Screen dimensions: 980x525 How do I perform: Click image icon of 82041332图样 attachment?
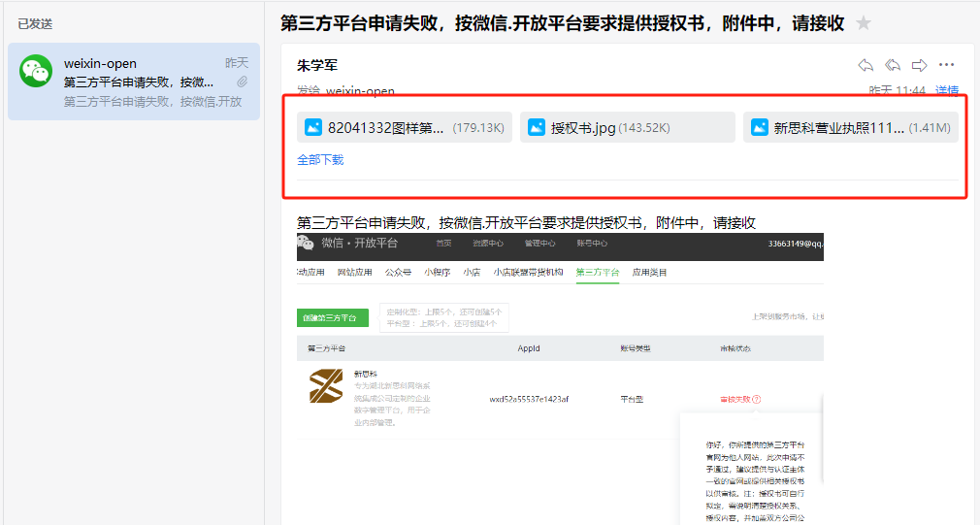pyautogui.click(x=313, y=127)
